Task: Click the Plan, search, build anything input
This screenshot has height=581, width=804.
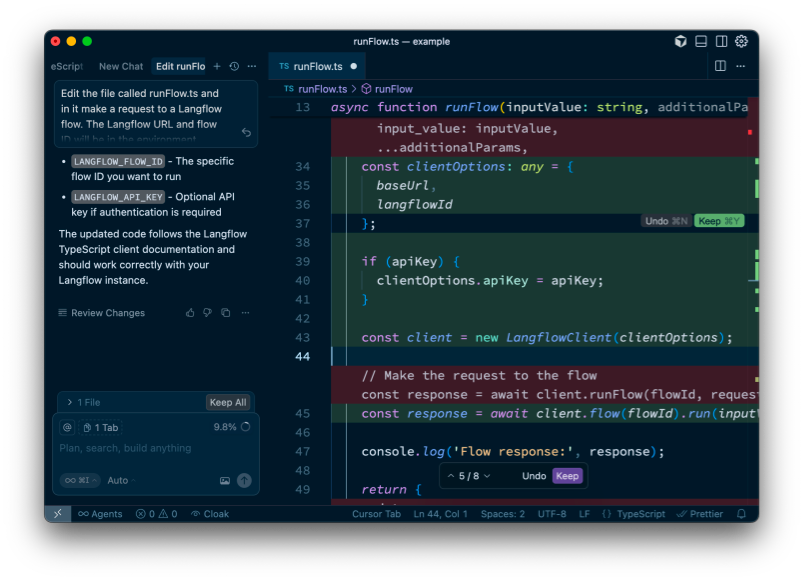Action: [x=140, y=446]
